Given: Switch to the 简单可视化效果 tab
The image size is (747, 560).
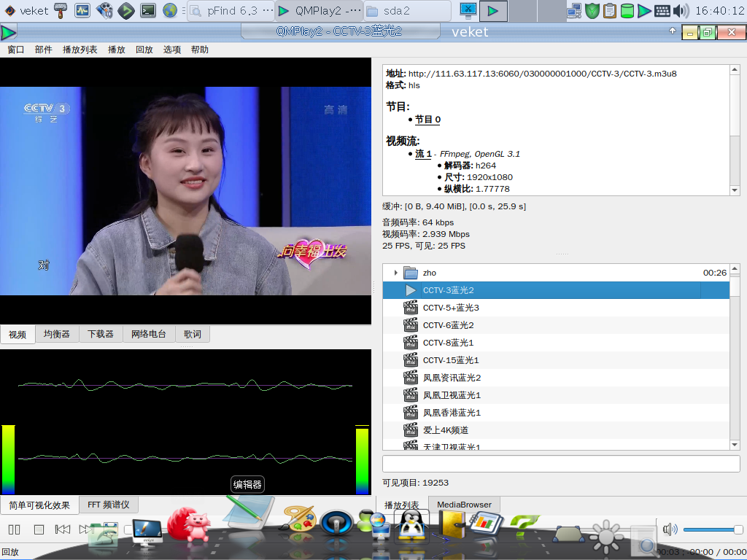Looking at the screenshot, I should coord(39,505).
